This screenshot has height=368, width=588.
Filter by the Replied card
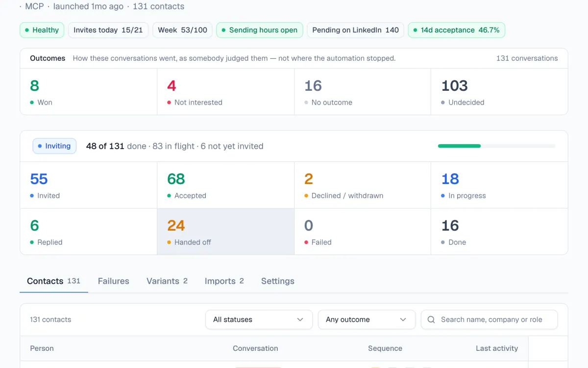(x=89, y=232)
